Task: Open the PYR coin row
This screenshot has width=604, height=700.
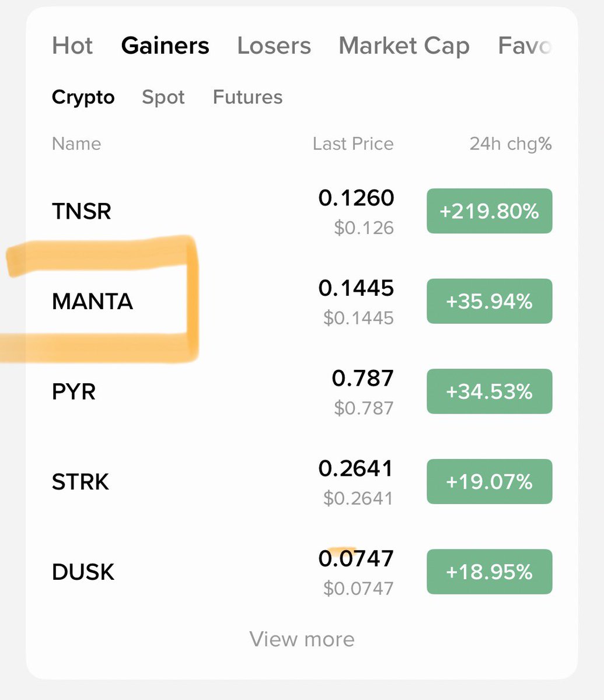Action: pyautogui.click(x=302, y=391)
